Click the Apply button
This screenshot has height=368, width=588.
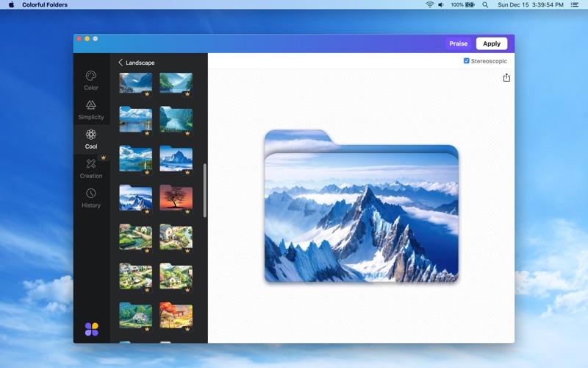click(492, 43)
